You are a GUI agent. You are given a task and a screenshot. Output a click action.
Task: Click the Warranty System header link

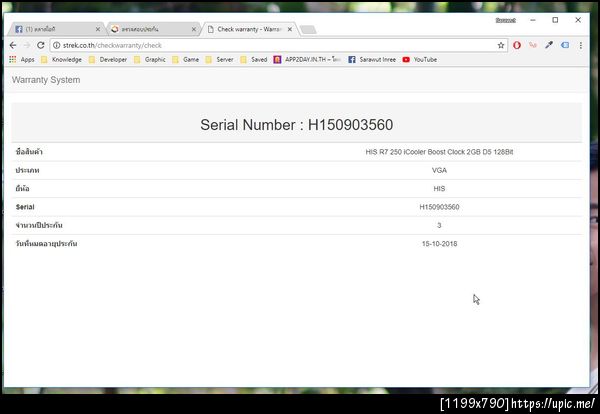pyautogui.click(x=46, y=80)
